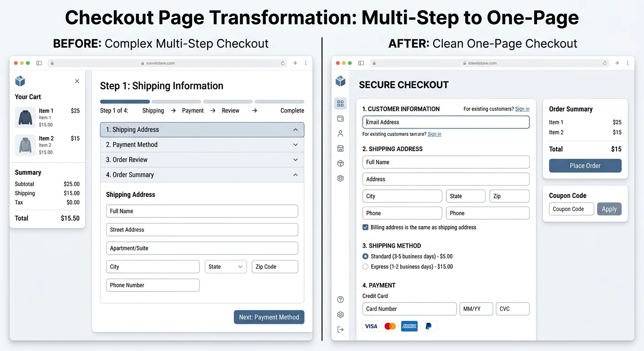The height and width of the screenshot is (351, 644).
Task: Click the step progress bar's first segment
Action: point(125,101)
